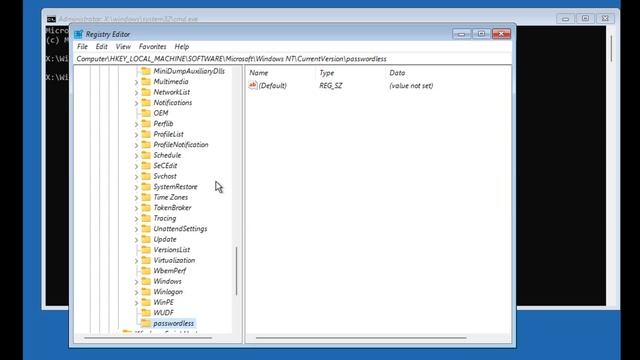This screenshot has height=360, width=640.
Task: Click the Update folder icon
Action: [146, 239]
